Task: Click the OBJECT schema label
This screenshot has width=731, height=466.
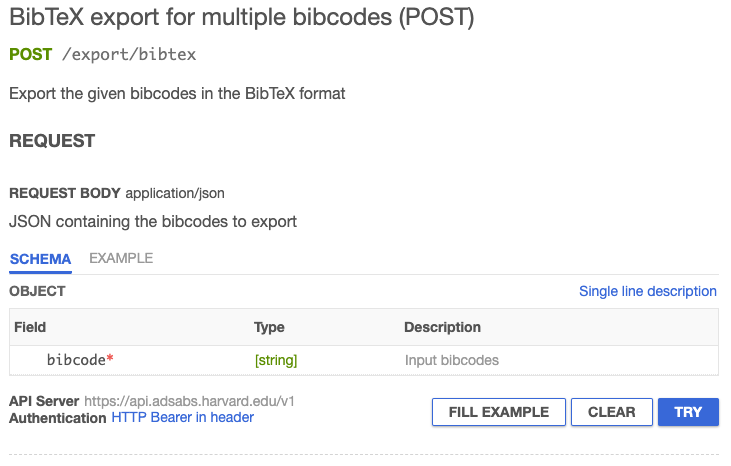Action: point(37,292)
